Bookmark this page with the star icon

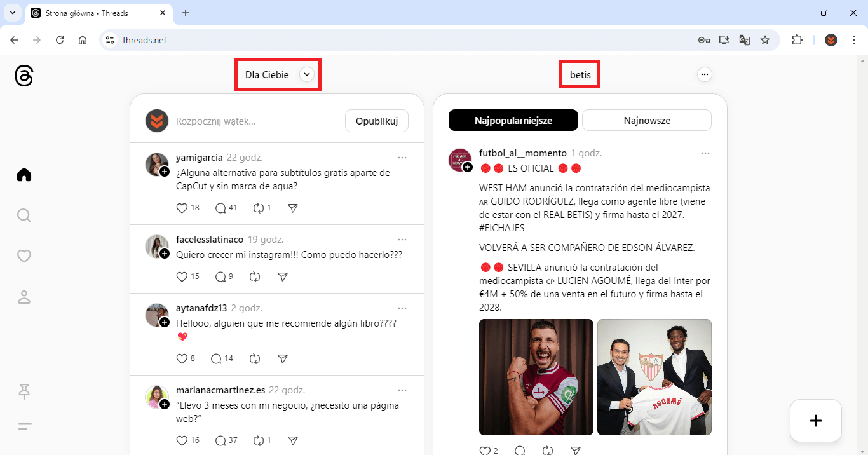[765, 40]
